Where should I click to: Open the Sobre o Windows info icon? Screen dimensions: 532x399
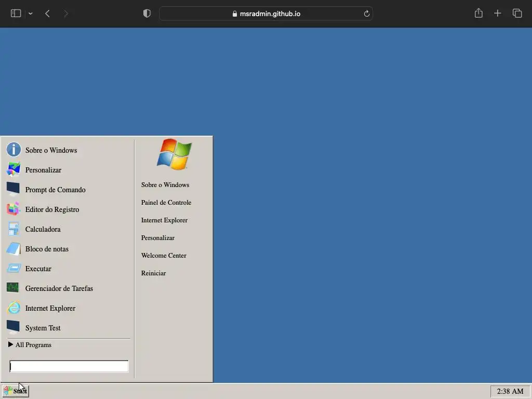pyautogui.click(x=14, y=150)
